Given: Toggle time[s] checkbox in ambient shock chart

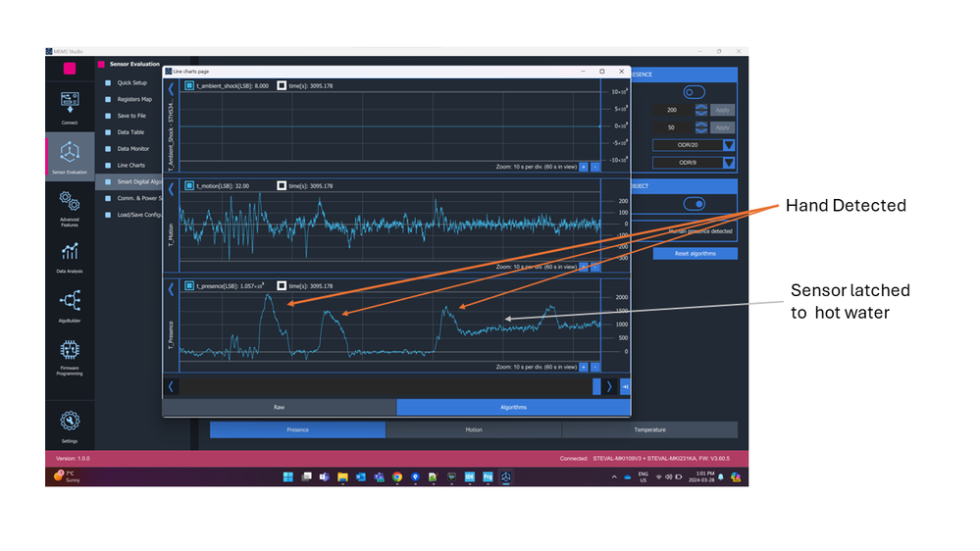Looking at the screenshot, I should tap(282, 85).
